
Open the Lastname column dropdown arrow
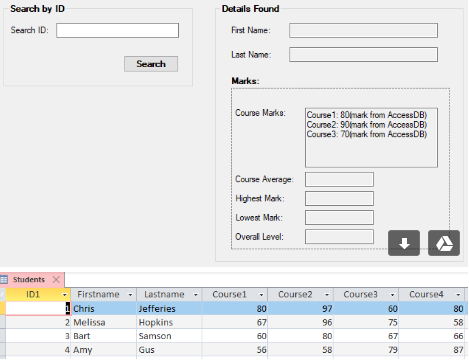(x=196, y=295)
